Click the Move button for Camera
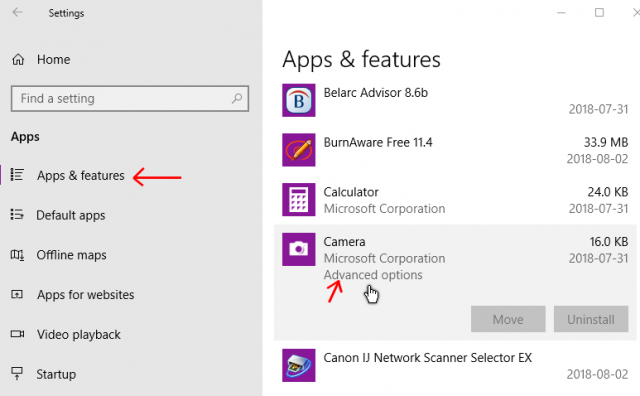The image size is (640, 396). 508,319
